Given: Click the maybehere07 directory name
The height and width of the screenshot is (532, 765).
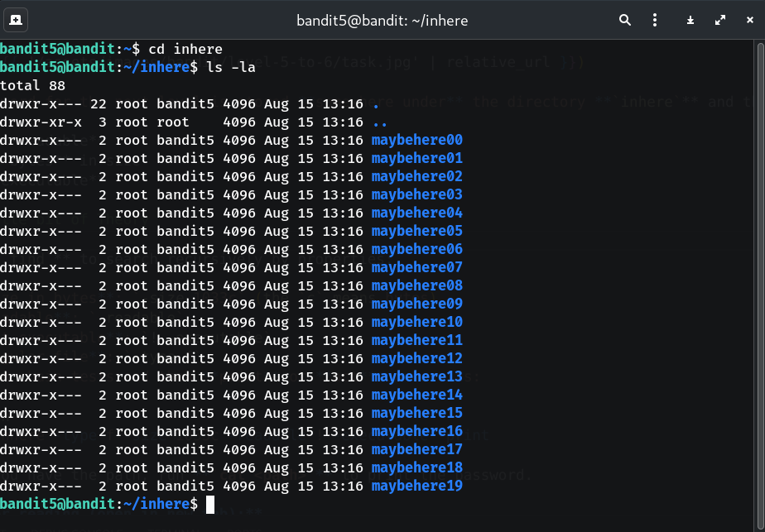Looking at the screenshot, I should point(416,267).
